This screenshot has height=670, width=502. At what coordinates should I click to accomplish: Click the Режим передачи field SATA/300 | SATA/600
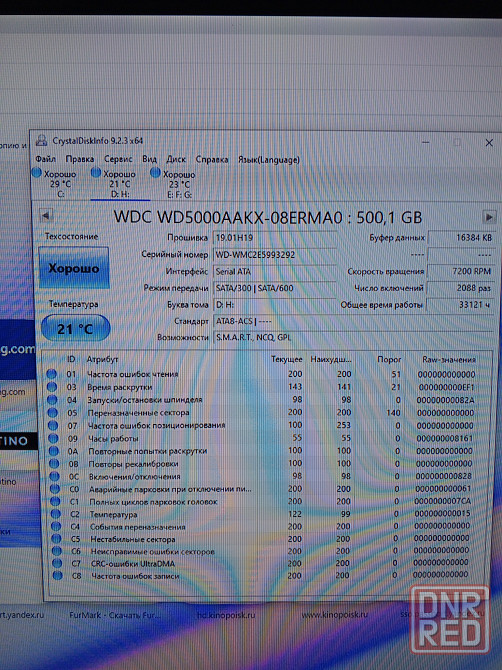[274, 288]
